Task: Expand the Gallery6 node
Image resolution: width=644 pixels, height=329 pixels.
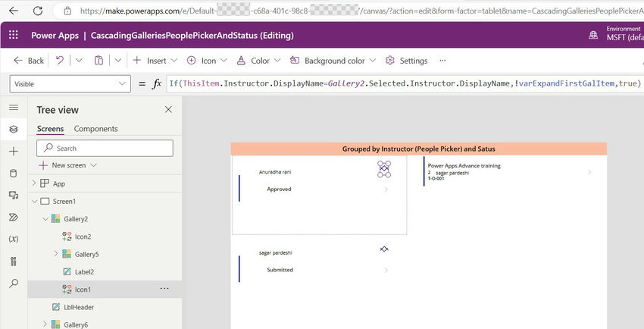Action: (x=45, y=324)
